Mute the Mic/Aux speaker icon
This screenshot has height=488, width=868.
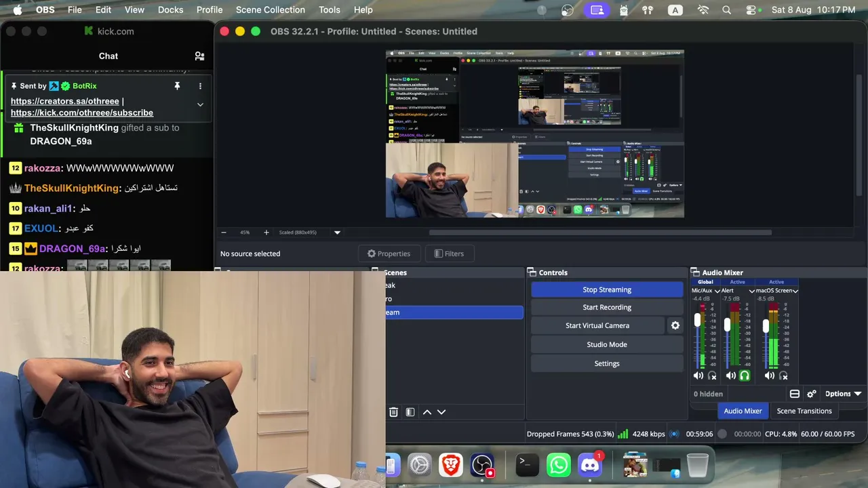click(x=698, y=375)
